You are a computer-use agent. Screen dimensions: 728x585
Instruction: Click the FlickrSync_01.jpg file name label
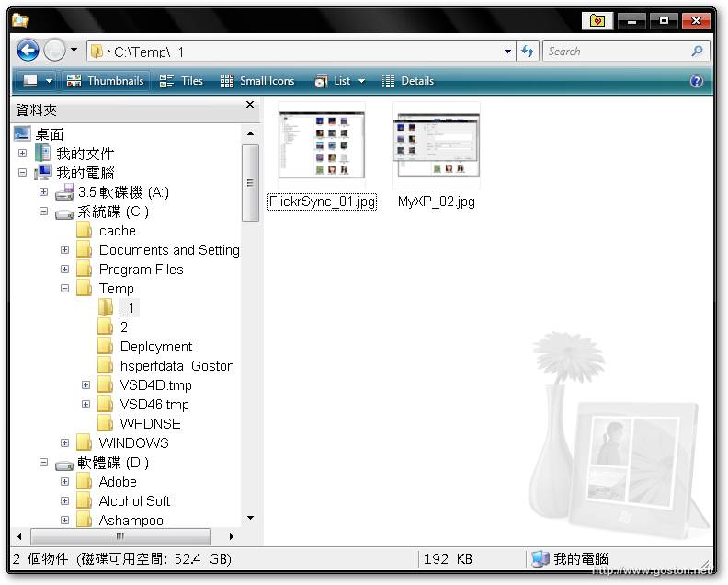pos(323,201)
